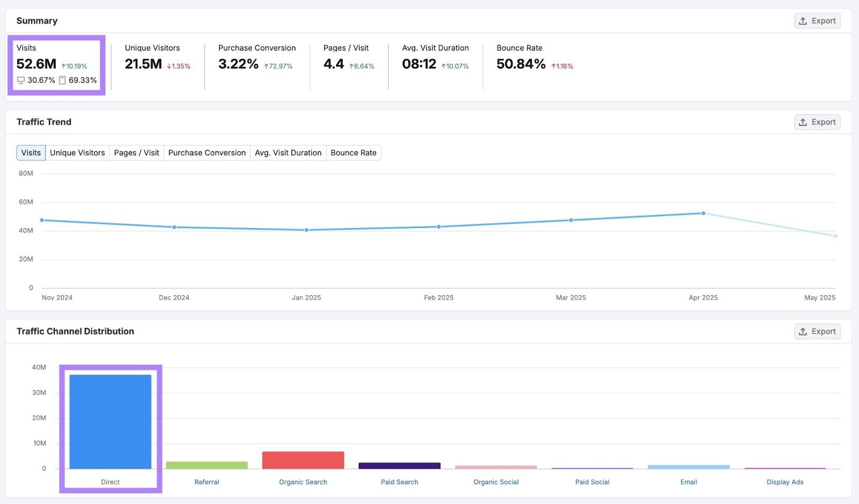Select the Avg. Visit Duration tab
This screenshot has height=504, width=859.
pos(288,152)
